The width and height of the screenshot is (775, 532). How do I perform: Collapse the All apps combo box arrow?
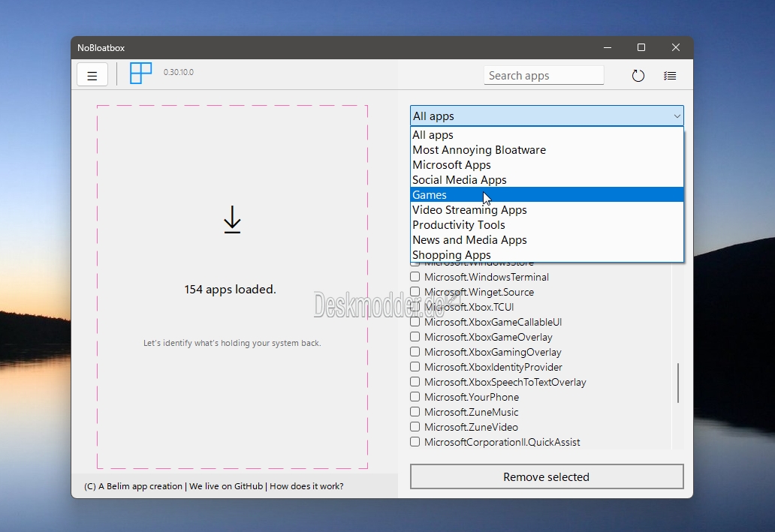677,116
